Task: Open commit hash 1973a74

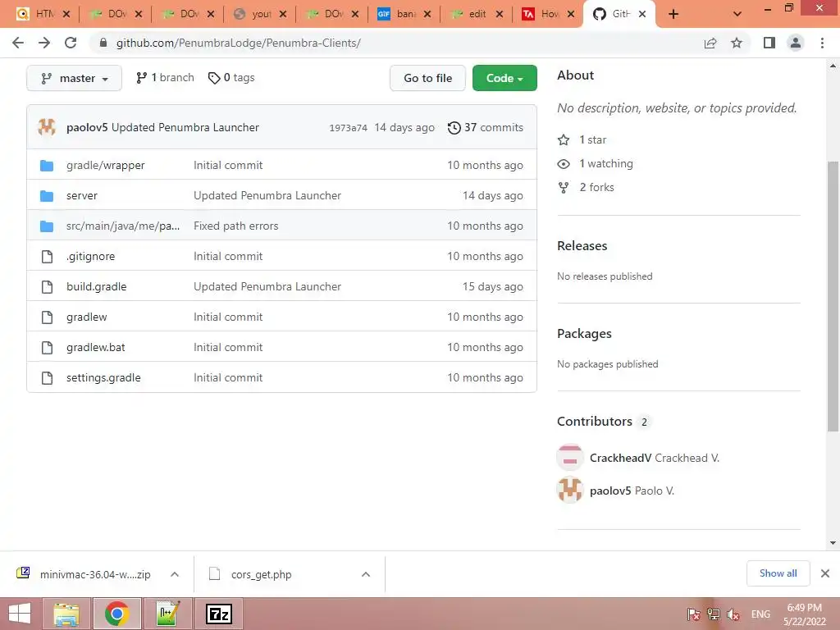Action: pos(348,127)
